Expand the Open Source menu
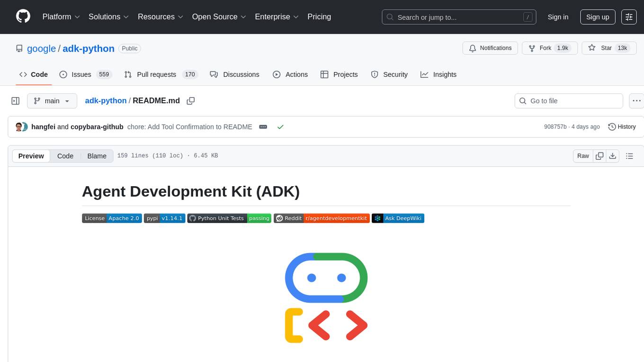The height and width of the screenshot is (362, 644). (219, 17)
